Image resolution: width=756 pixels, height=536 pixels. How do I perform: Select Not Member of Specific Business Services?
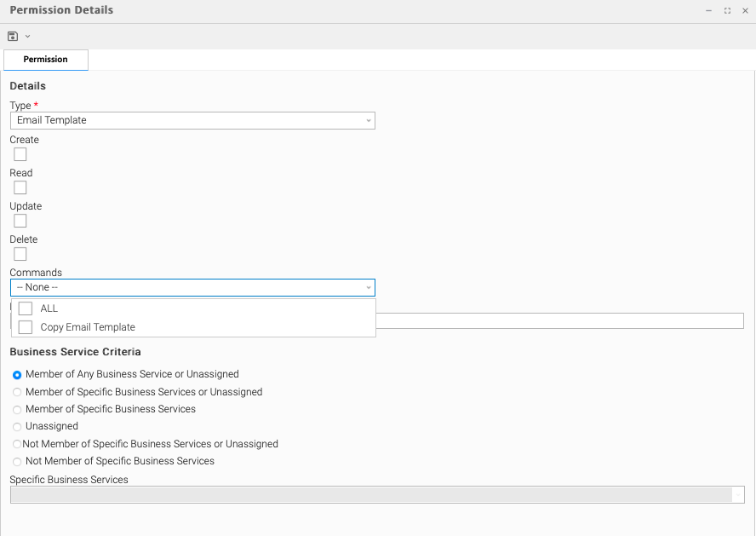click(17, 462)
